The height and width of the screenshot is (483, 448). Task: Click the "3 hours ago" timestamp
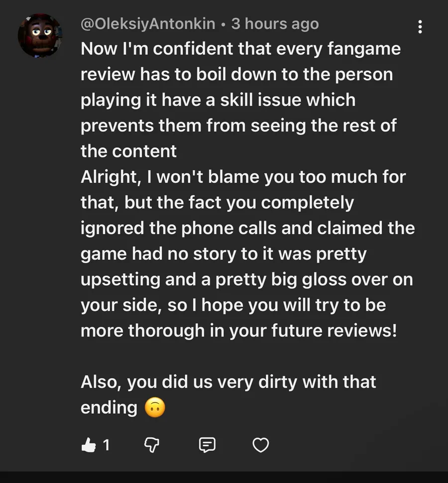click(275, 24)
